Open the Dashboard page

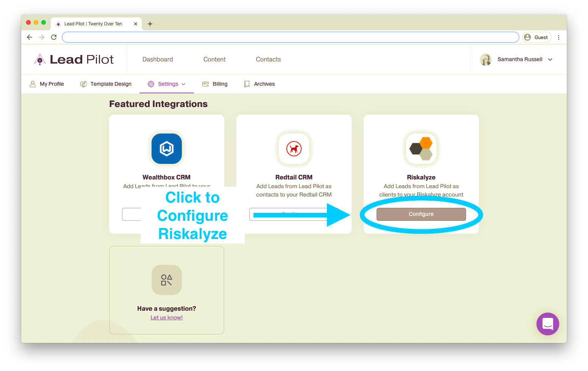click(158, 60)
